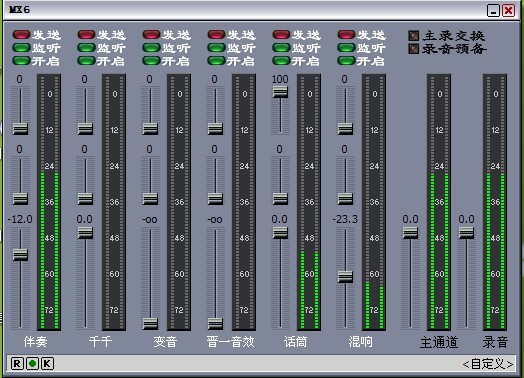Click the 主通道 level meter
Image resolution: width=524 pixels, height=378 pixels.
(x=439, y=202)
